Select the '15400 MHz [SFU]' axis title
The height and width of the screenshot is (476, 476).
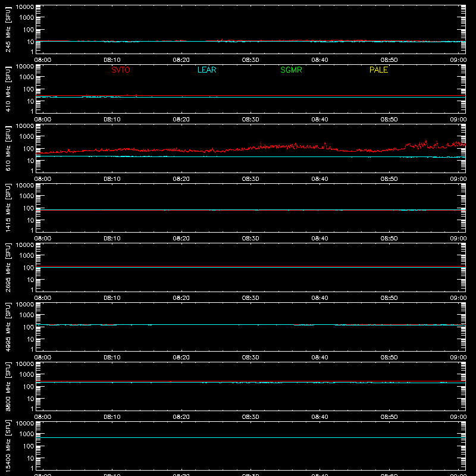pos(8,446)
